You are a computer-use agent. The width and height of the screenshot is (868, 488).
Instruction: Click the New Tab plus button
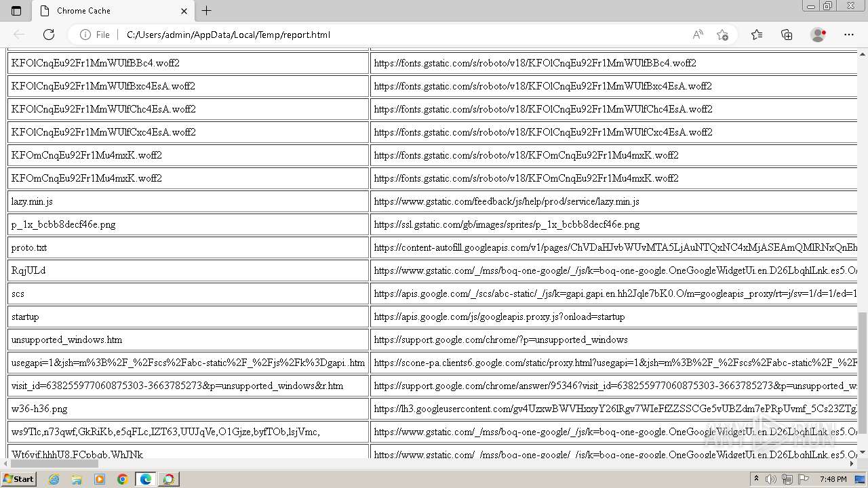tap(207, 11)
